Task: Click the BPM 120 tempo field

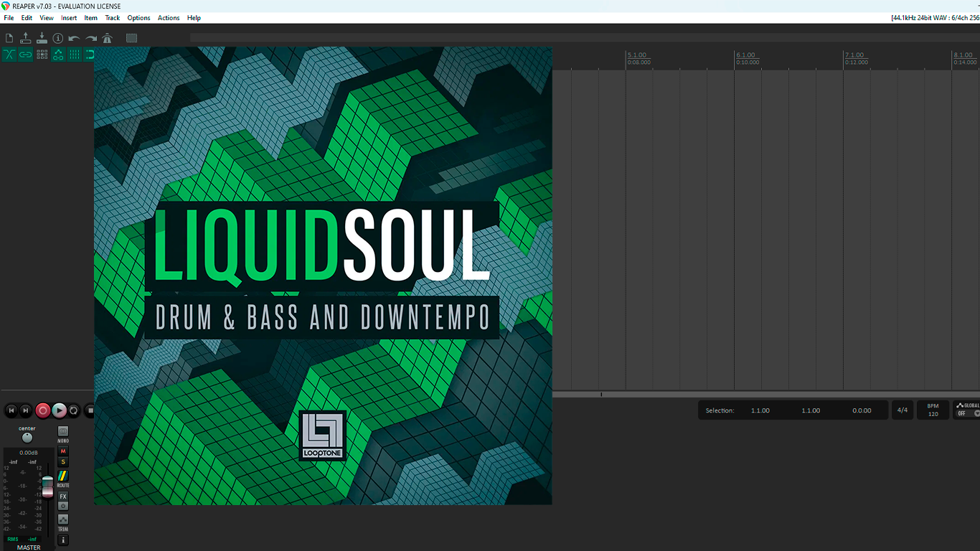Action: (933, 410)
